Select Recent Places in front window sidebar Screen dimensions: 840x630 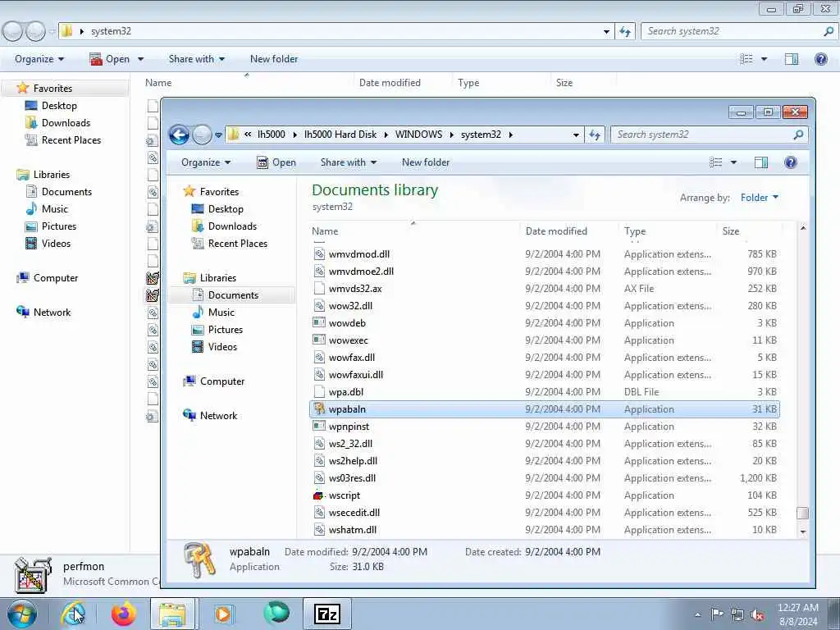237,243
